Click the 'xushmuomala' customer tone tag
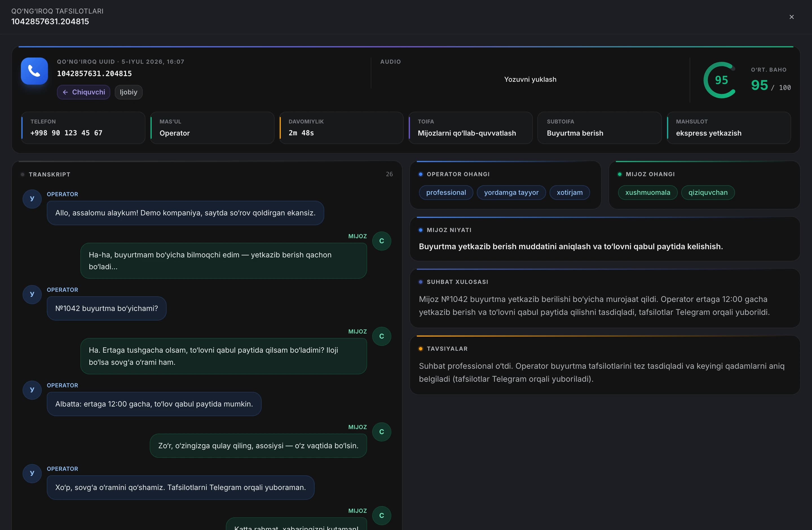The width and height of the screenshot is (812, 530). [x=648, y=192]
